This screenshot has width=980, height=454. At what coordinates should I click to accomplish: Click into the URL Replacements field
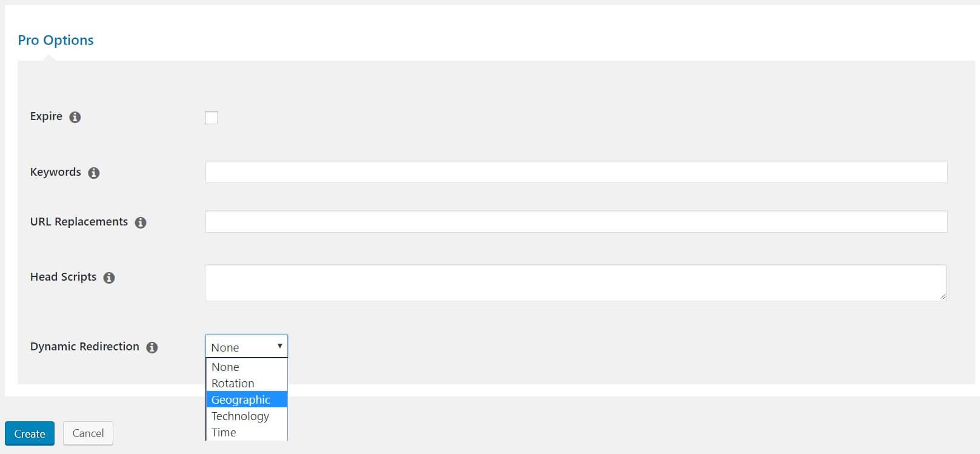pyautogui.click(x=576, y=221)
